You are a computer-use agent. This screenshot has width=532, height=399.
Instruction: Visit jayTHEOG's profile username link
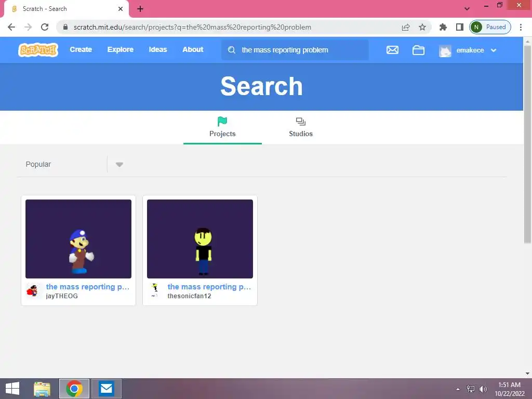click(x=62, y=296)
